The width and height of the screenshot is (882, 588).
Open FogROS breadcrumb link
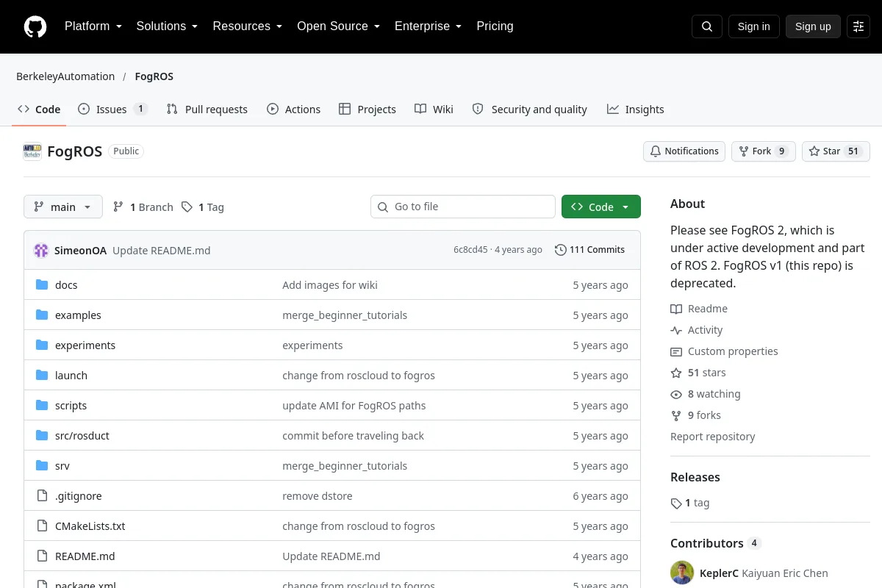point(154,76)
